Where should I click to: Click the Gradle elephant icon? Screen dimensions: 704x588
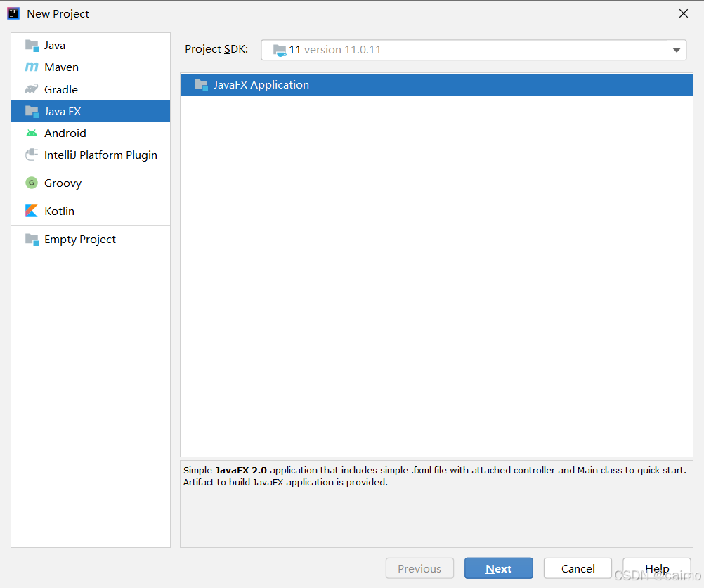[x=32, y=89]
